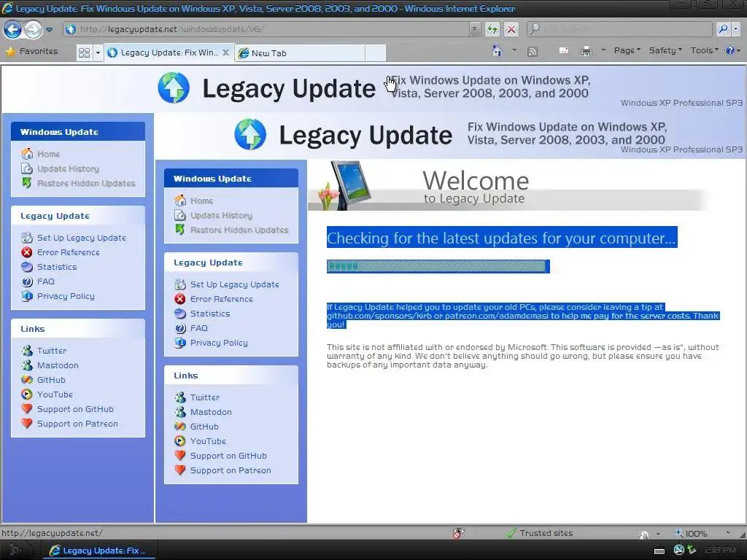Image resolution: width=747 pixels, height=560 pixels.
Task: Open Mastodon link in the outer page sidebar
Action: (58, 365)
